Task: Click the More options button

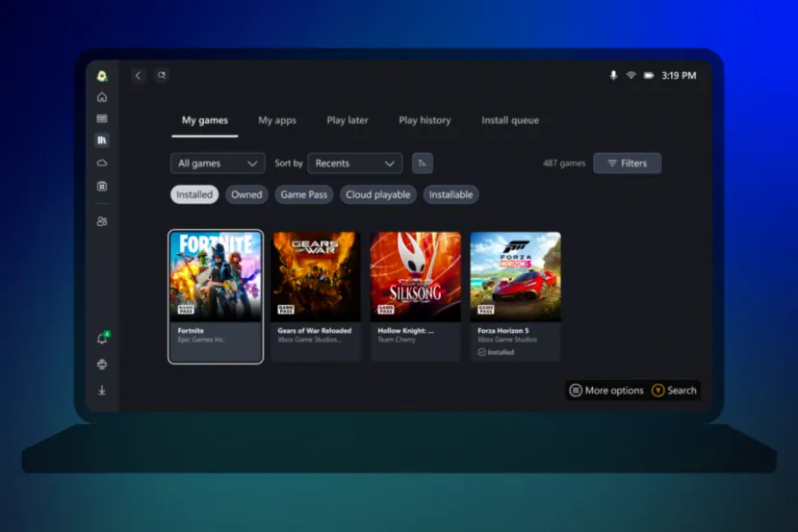Action: [x=606, y=390]
